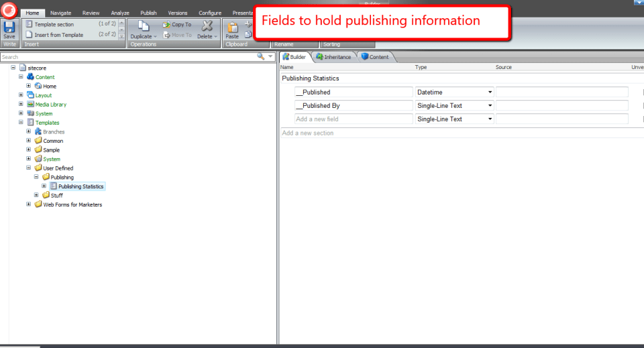Click the Insert from Template icon
The image size is (644, 348).
coord(29,35)
